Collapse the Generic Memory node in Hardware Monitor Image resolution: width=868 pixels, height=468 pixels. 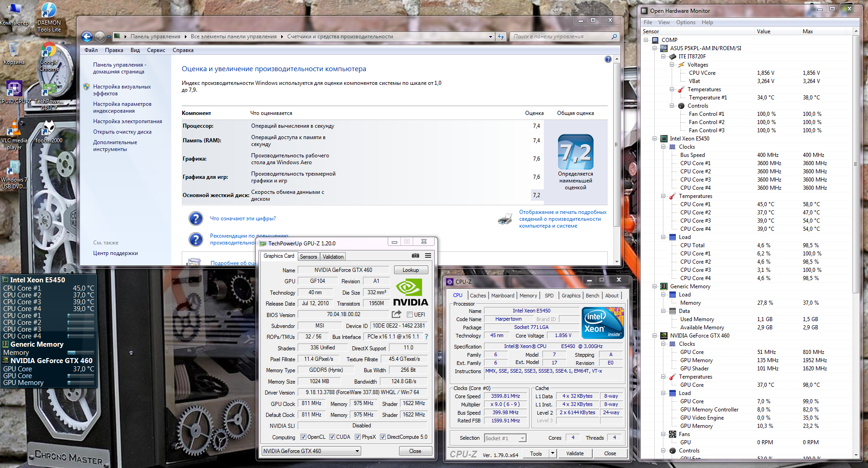click(654, 286)
